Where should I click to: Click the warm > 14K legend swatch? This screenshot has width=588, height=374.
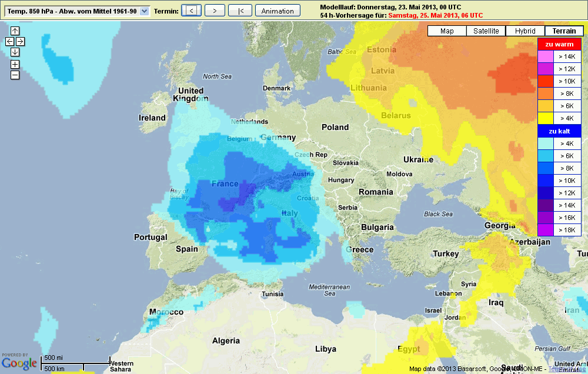coord(545,56)
